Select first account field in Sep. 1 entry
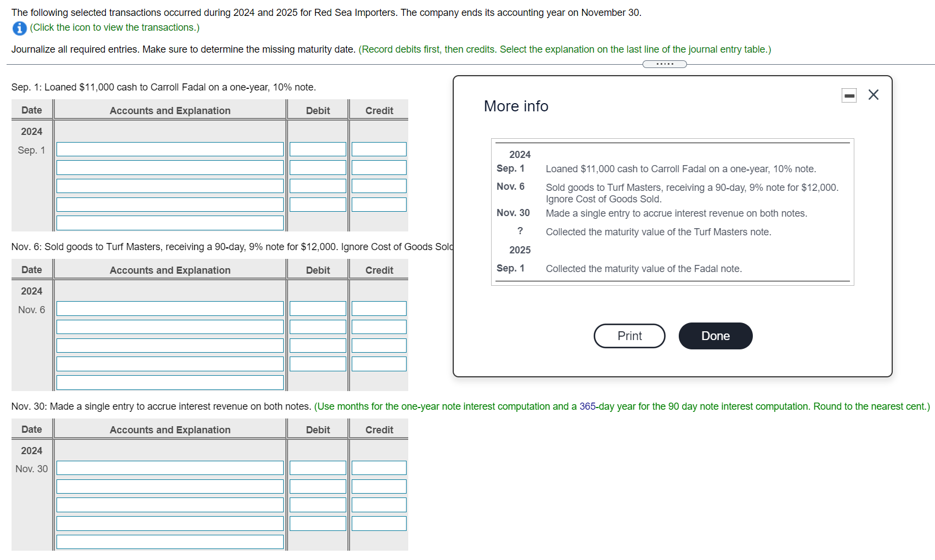Viewport: 935px width, 560px height. (170, 149)
